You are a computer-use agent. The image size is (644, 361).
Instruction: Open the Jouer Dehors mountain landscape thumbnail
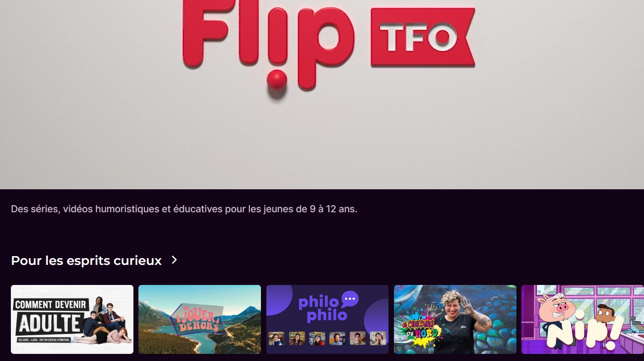199,319
